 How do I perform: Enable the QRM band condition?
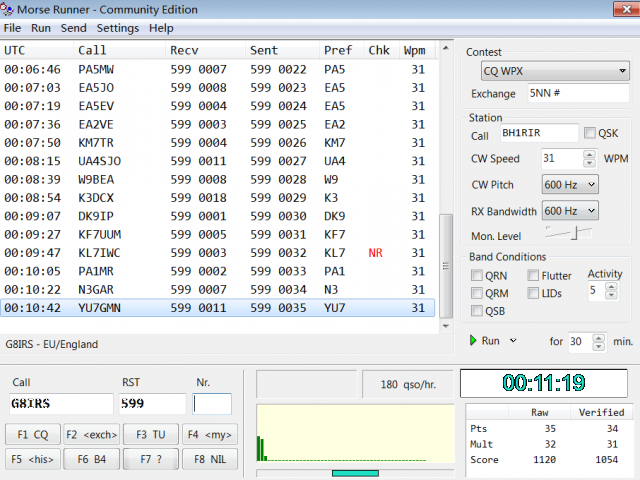point(476,293)
